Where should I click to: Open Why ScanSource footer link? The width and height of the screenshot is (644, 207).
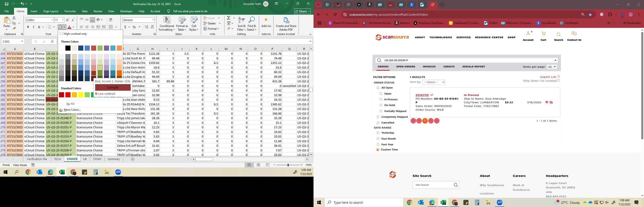pyautogui.click(x=492, y=185)
